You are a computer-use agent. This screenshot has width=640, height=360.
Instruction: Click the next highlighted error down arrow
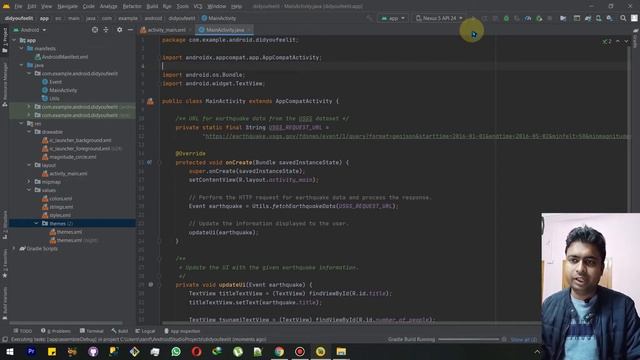[626, 41]
